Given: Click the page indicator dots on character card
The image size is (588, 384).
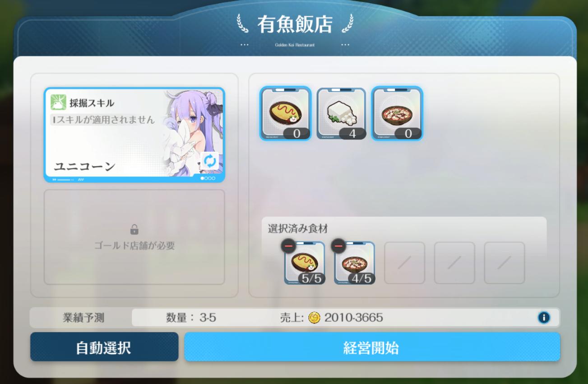Looking at the screenshot, I should (208, 178).
